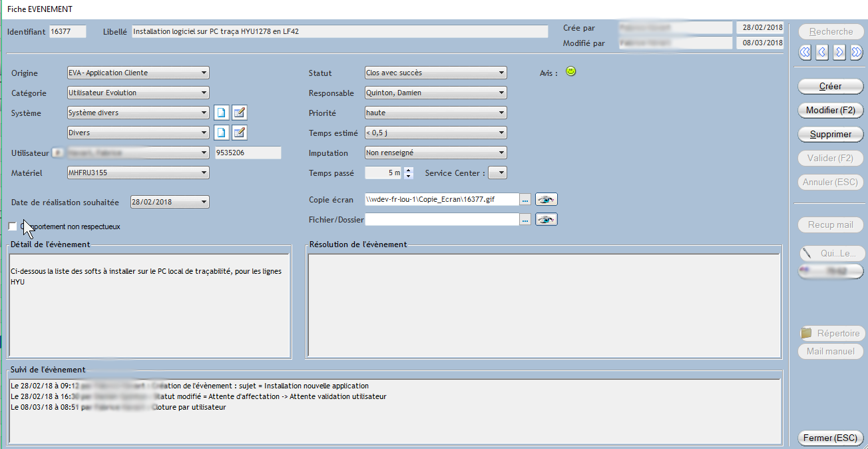Browse for Fichier/Dossier with the ellipsis button
The width and height of the screenshot is (868, 449).
(x=525, y=219)
